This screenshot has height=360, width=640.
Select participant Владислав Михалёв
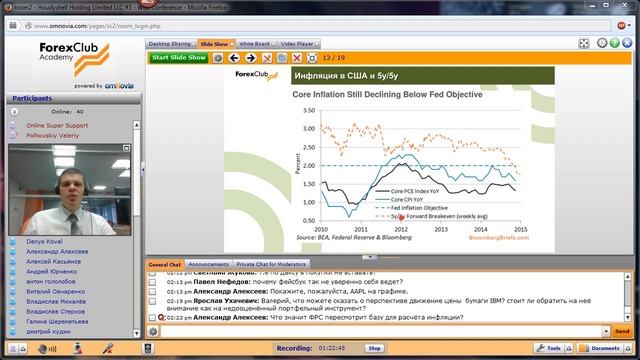[x=56, y=301]
